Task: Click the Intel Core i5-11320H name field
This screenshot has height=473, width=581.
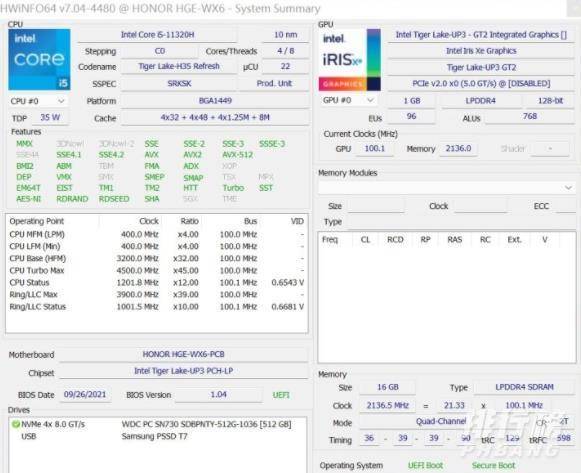Action: [157, 35]
